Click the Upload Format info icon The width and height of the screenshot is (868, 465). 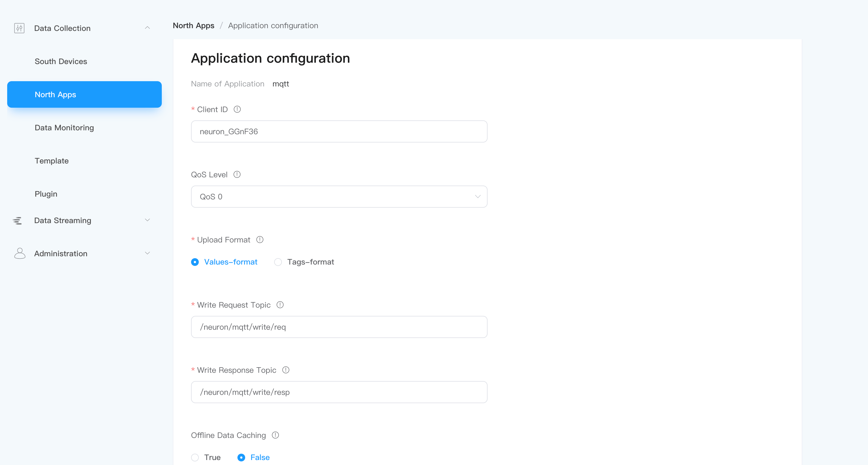[x=260, y=240]
